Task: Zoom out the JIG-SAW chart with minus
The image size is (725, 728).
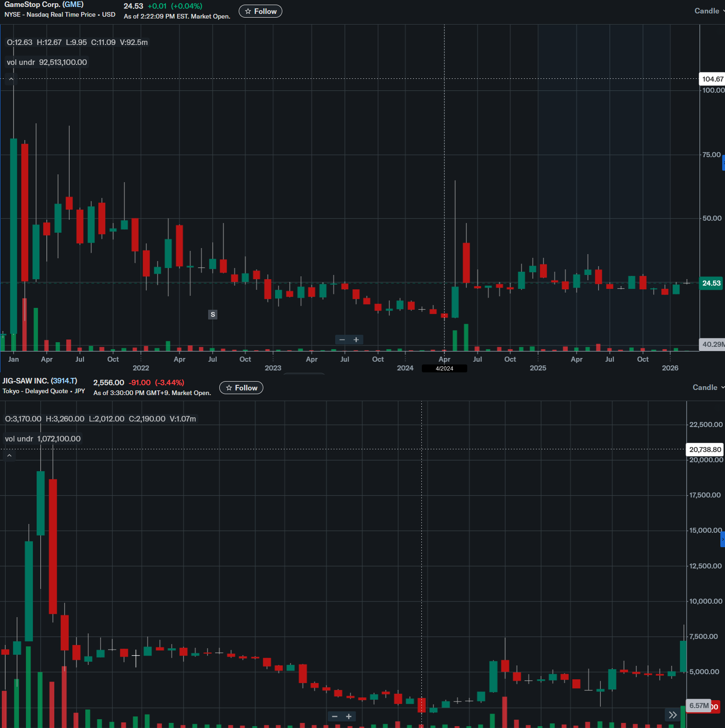Action: coord(335,716)
